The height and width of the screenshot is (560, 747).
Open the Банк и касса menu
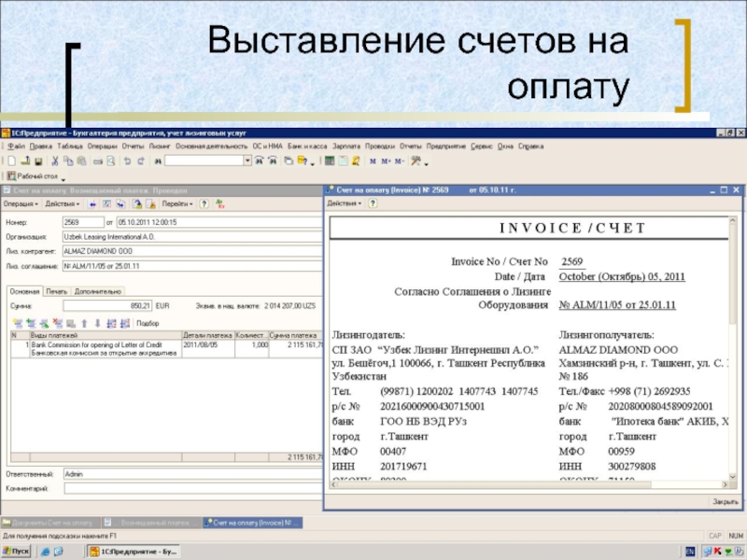coord(307,147)
